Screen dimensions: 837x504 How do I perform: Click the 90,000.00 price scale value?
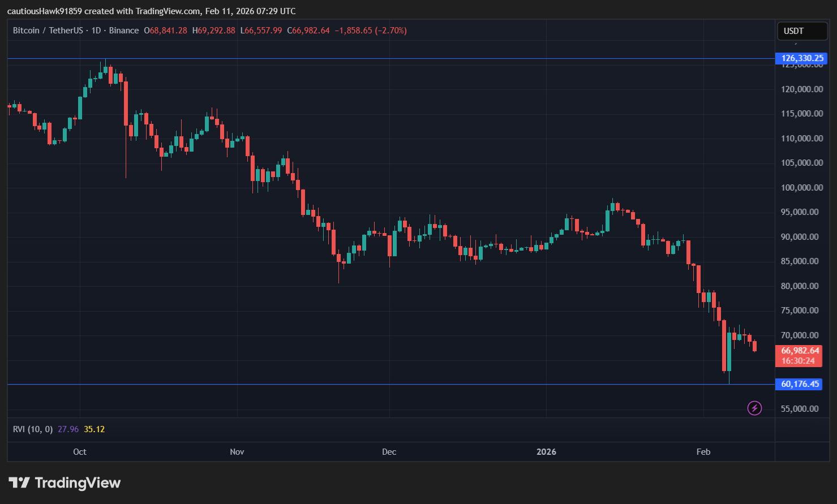800,236
